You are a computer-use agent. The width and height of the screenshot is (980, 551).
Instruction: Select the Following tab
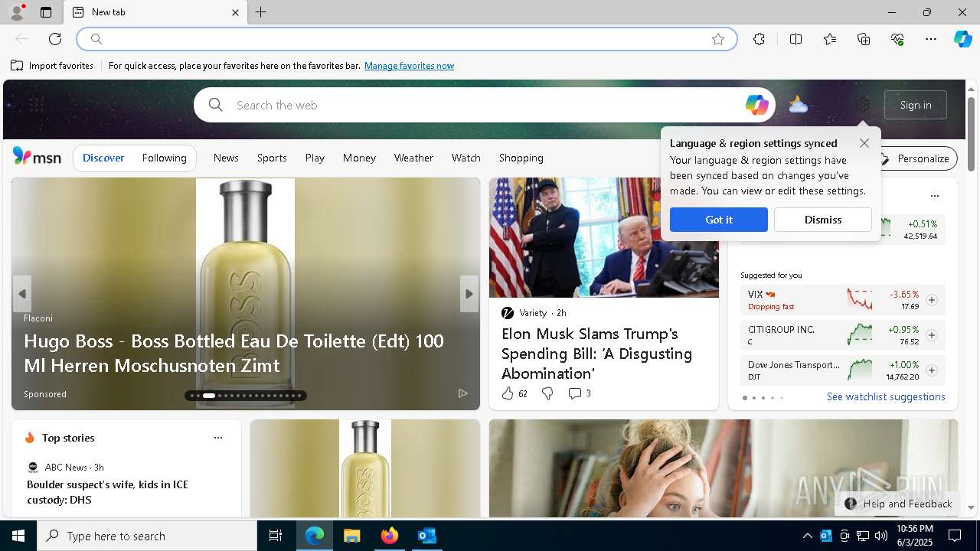click(x=164, y=158)
